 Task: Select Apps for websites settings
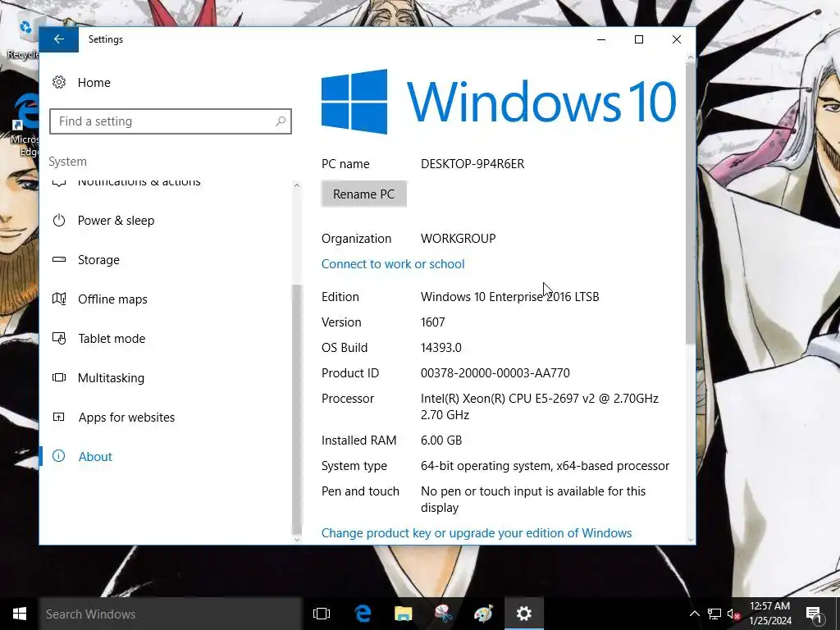126,418
